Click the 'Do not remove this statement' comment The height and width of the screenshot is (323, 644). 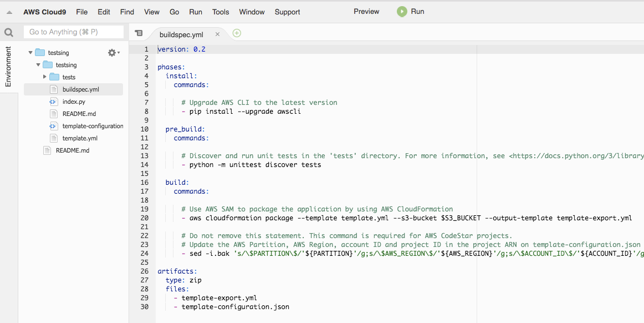(347, 236)
